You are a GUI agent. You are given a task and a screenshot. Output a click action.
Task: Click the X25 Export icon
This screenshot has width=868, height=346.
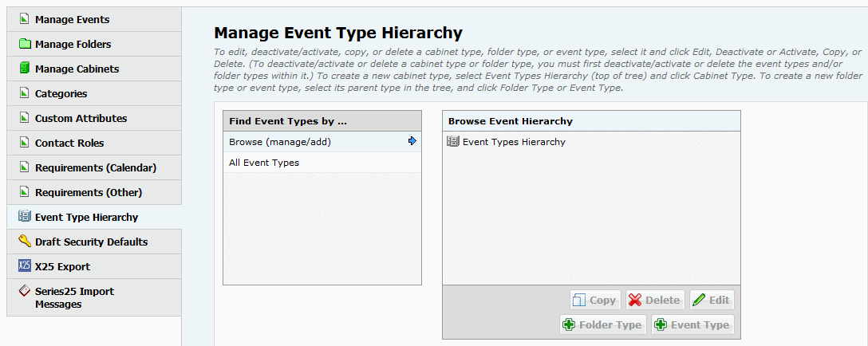(x=25, y=266)
